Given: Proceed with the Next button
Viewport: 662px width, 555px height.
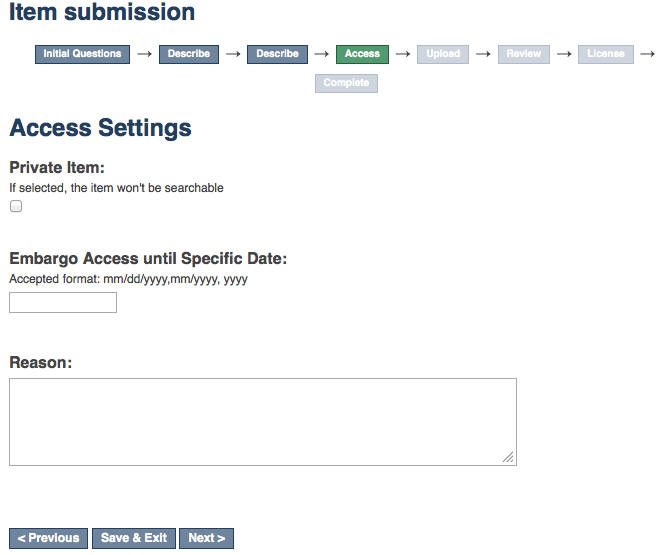Looking at the screenshot, I should click(x=206, y=538).
